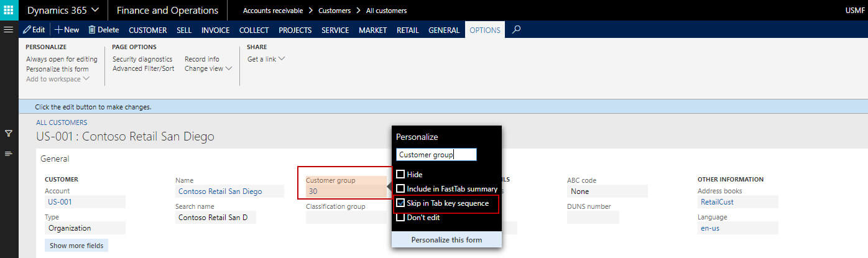Image resolution: width=868 pixels, height=258 pixels.
Task: Click the Name Contoso Retail San Diego field
Action: 229,191
